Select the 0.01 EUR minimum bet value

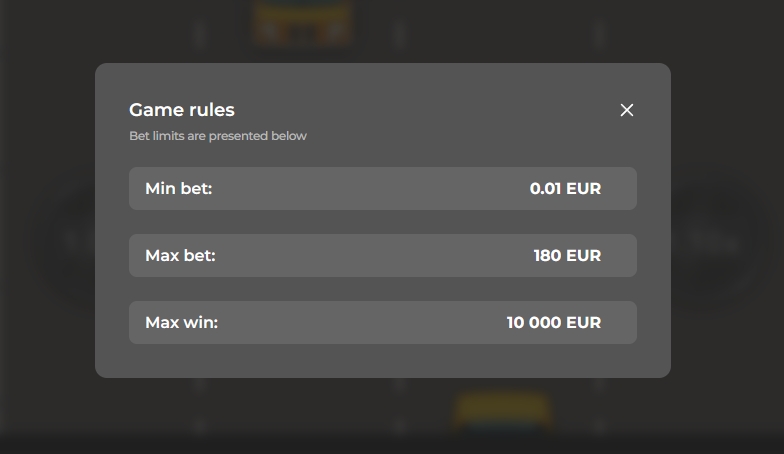(565, 188)
